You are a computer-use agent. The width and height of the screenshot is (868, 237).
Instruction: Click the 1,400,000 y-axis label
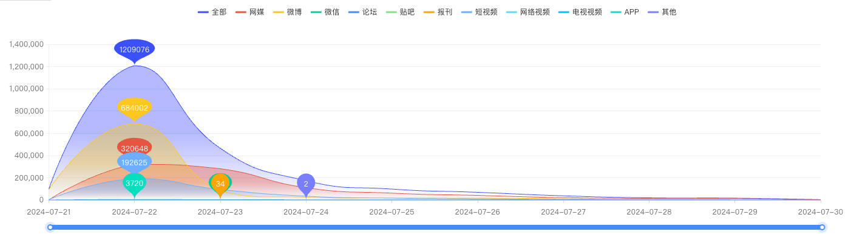[x=26, y=44]
